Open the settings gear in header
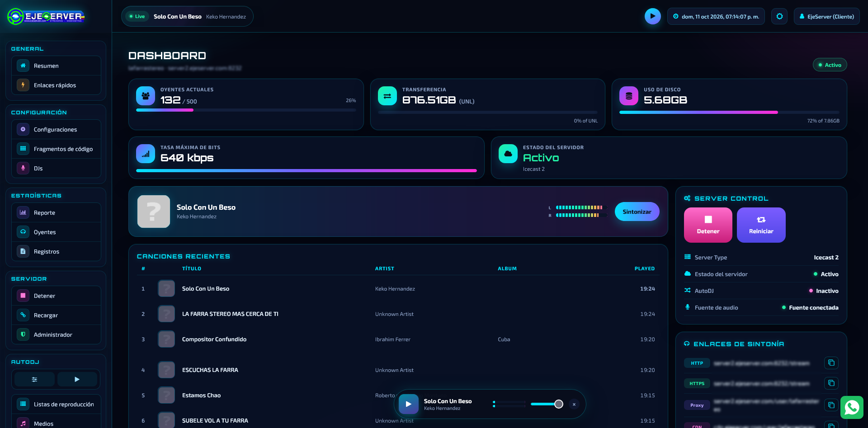 779,16
